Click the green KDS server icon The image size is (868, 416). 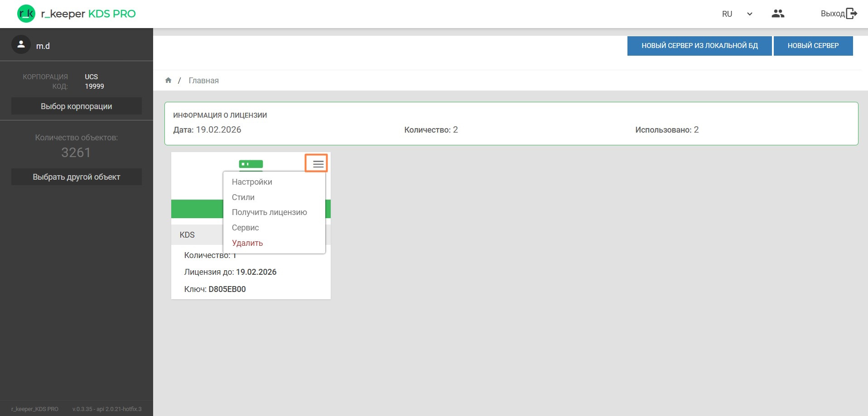(251, 164)
